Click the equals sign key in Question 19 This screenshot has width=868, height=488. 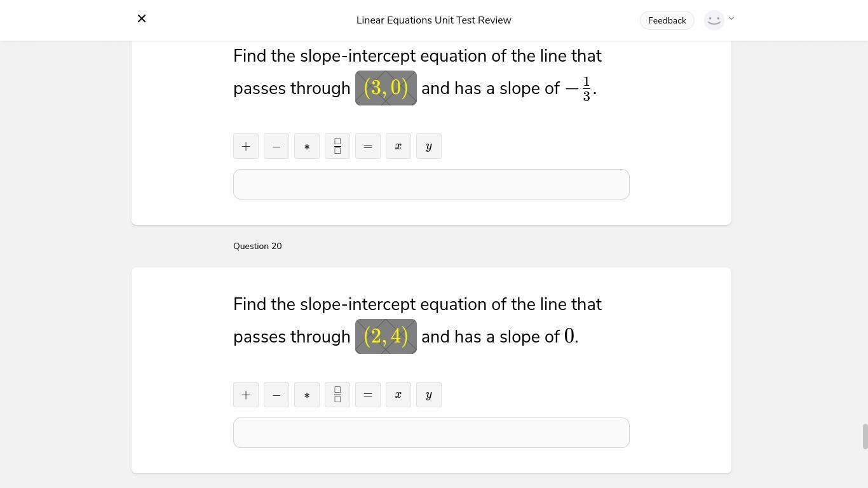[x=368, y=146]
